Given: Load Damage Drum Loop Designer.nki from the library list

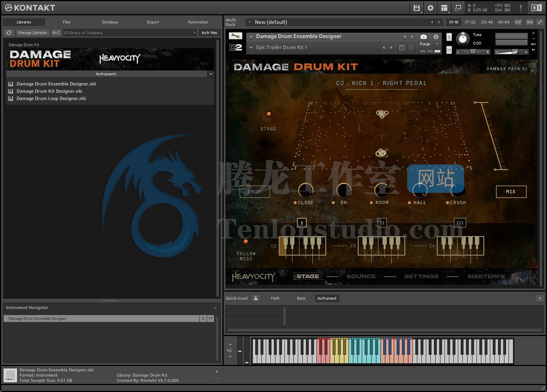Looking at the screenshot, I should 51,98.
